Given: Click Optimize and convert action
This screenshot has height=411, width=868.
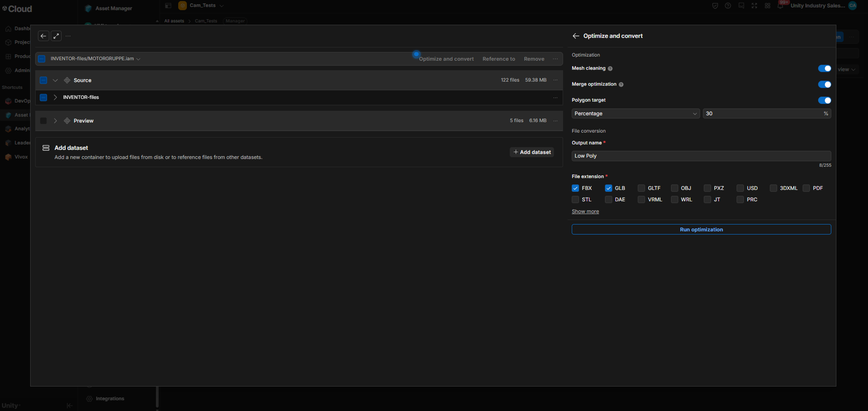Looking at the screenshot, I should tap(446, 59).
